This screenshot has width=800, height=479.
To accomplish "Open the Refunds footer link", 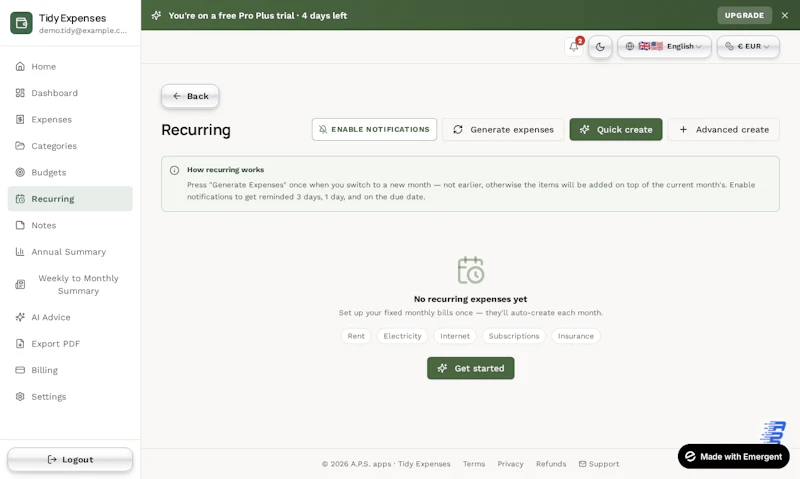I will pyautogui.click(x=551, y=464).
